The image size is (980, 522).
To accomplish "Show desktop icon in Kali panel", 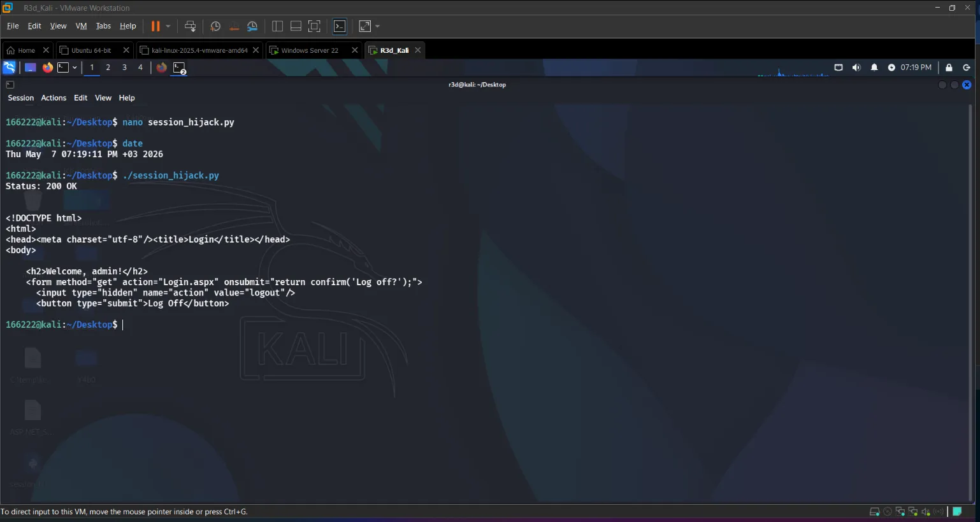I will (30, 67).
